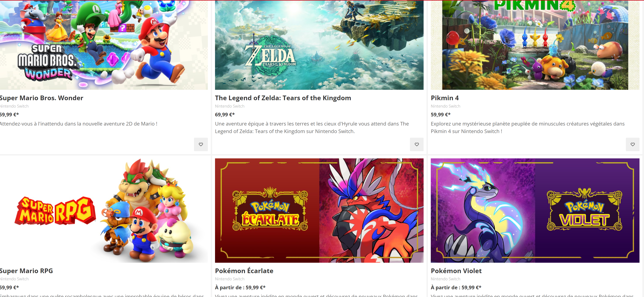The height and width of the screenshot is (297, 644).
Task: Select the Zelda Tears of the Kingdom banner image
Action: point(319,45)
